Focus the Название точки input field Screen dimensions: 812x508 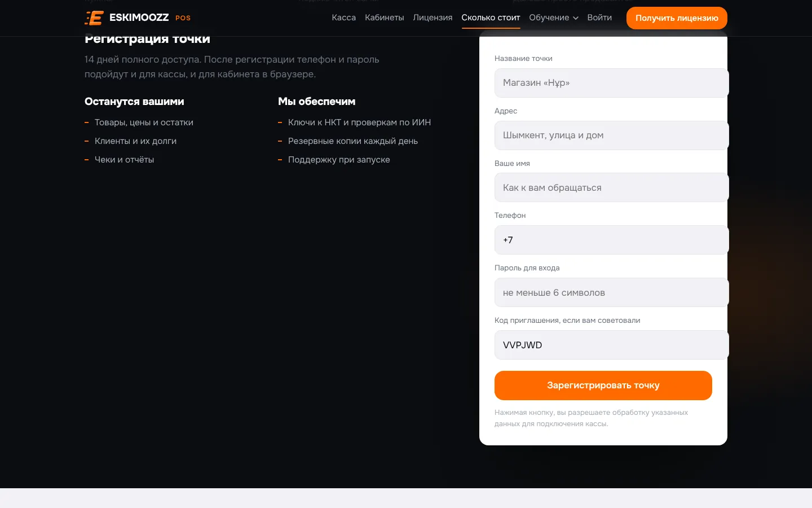tap(611, 83)
